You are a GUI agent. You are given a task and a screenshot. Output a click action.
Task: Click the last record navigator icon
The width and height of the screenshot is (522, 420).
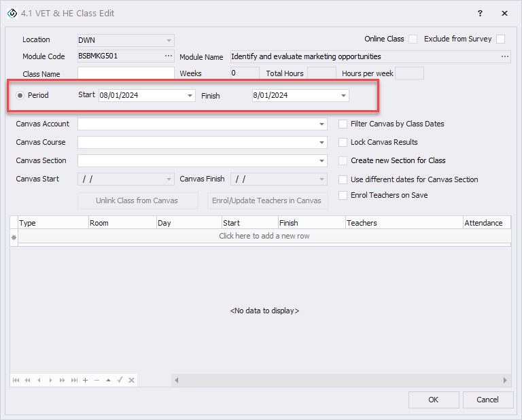point(74,381)
